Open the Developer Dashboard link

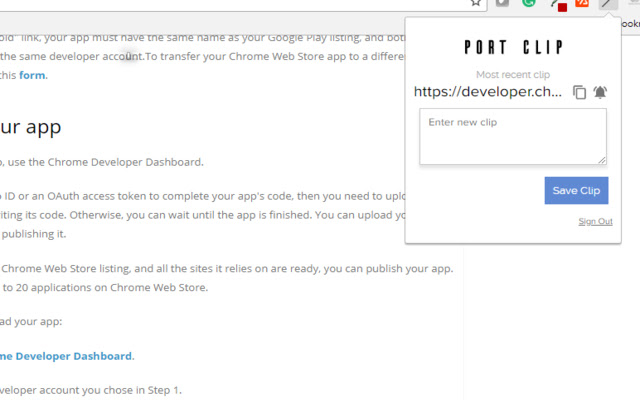66,356
